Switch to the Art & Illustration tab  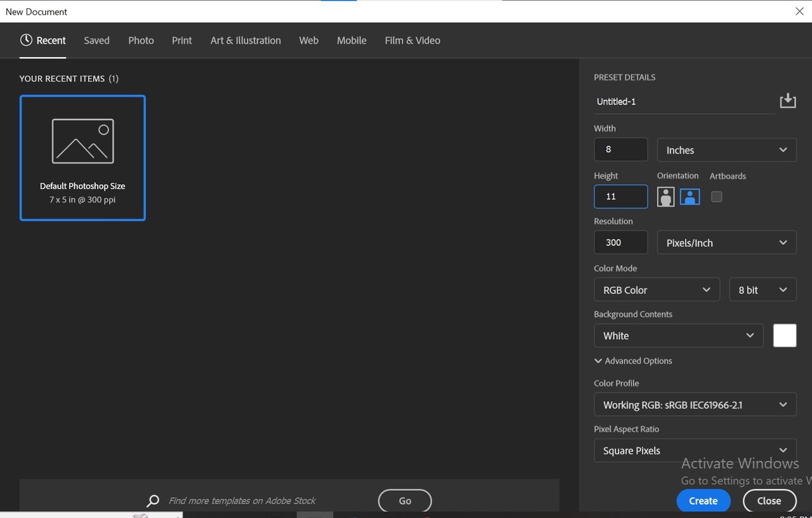pos(246,40)
